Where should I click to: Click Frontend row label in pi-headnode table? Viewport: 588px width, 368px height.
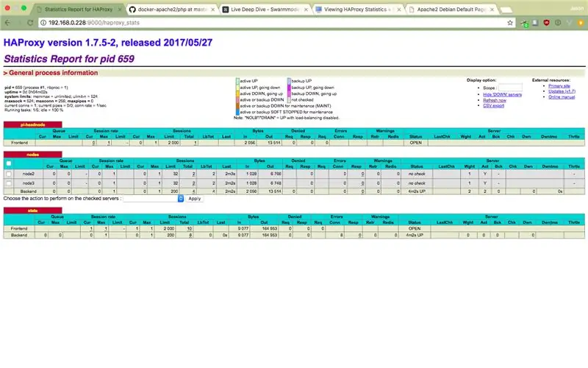(x=20, y=143)
